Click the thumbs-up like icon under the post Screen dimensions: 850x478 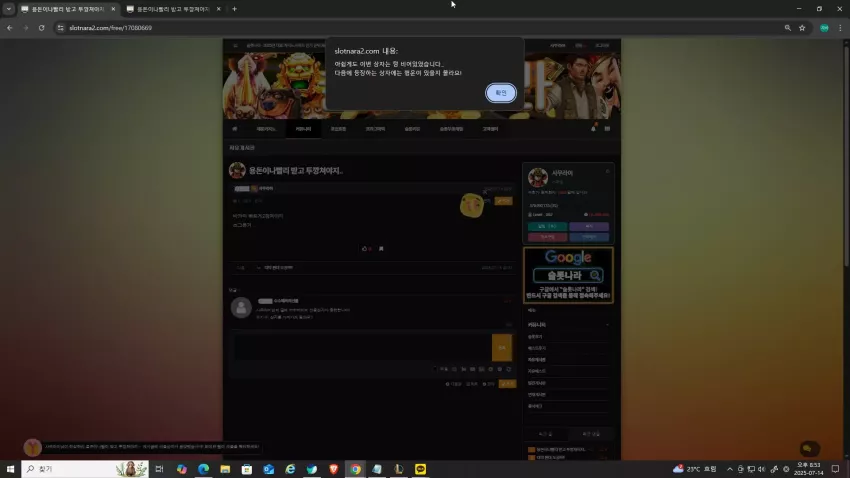click(364, 249)
